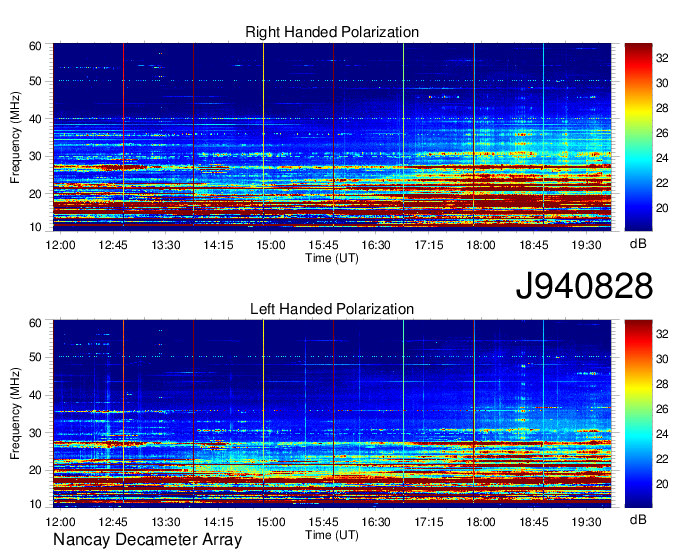Click "Frequency (MHz)" label of the lower plot
Viewport: 680px width, 552px height.
pyautogui.click(x=15, y=414)
